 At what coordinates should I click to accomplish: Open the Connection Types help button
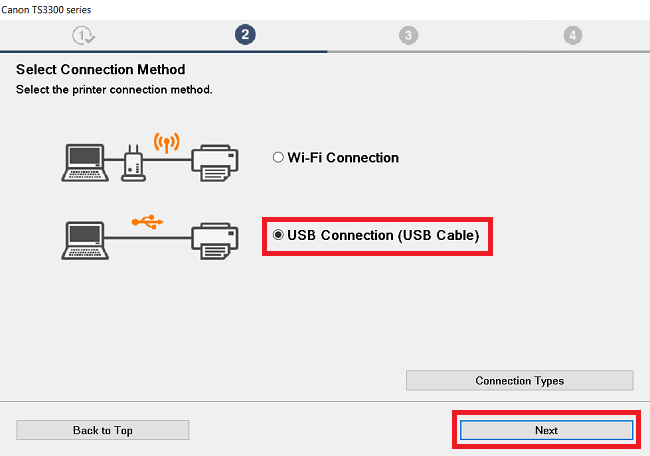click(x=519, y=381)
